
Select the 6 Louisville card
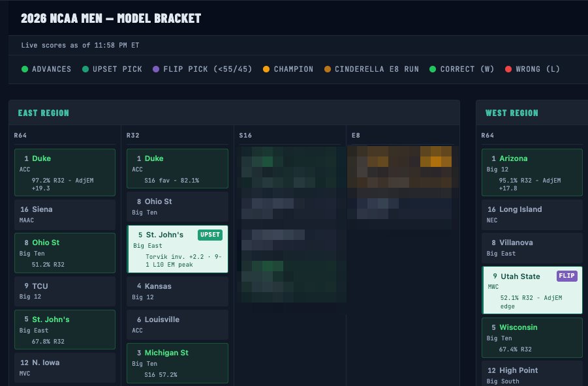(178, 325)
